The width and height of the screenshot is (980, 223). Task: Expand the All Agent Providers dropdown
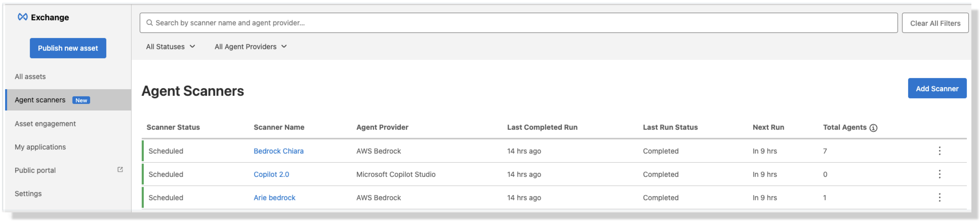click(x=250, y=47)
